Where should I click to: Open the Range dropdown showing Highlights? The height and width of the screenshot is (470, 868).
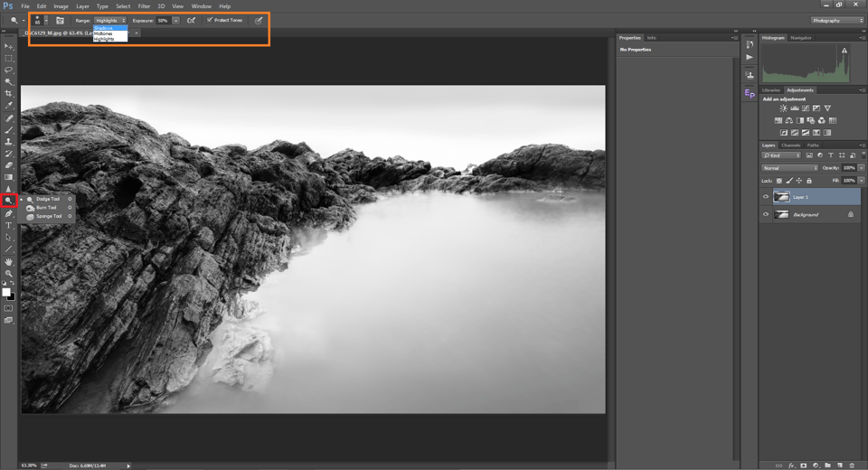point(110,21)
